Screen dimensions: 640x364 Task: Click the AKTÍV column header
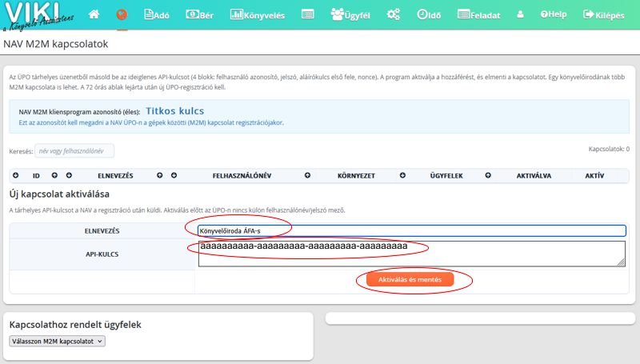pyautogui.click(x=594, y=176)
